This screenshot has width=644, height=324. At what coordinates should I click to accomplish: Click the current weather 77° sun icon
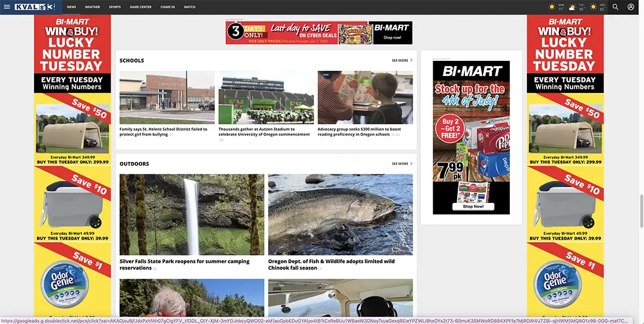(551, 7)
